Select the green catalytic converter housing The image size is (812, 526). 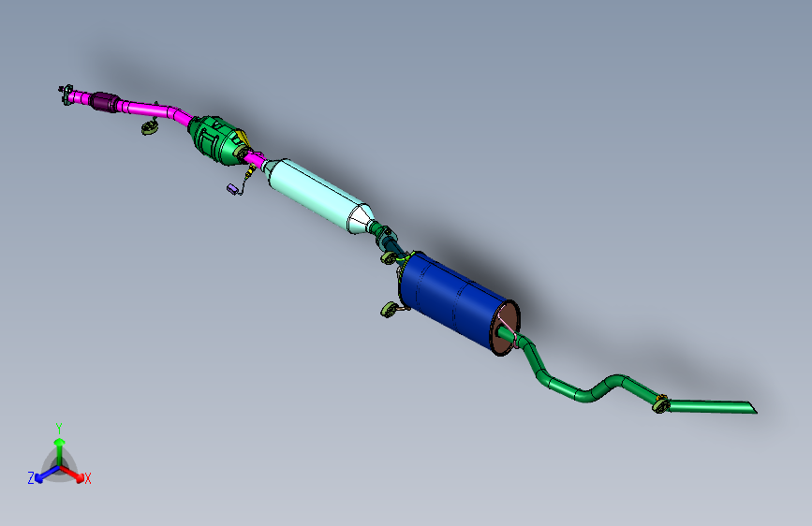point(216,139)
